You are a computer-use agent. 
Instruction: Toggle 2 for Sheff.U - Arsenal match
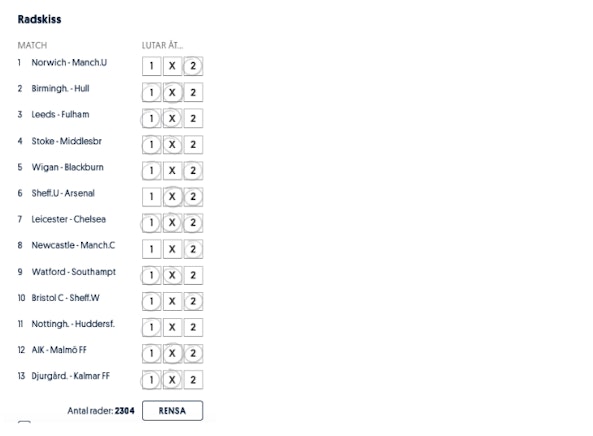tap(193, 197)
